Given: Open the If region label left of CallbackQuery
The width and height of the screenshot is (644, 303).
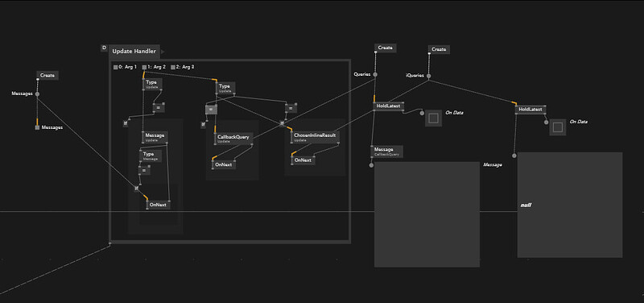Looking at the screenshot, I should pos(204,125).
